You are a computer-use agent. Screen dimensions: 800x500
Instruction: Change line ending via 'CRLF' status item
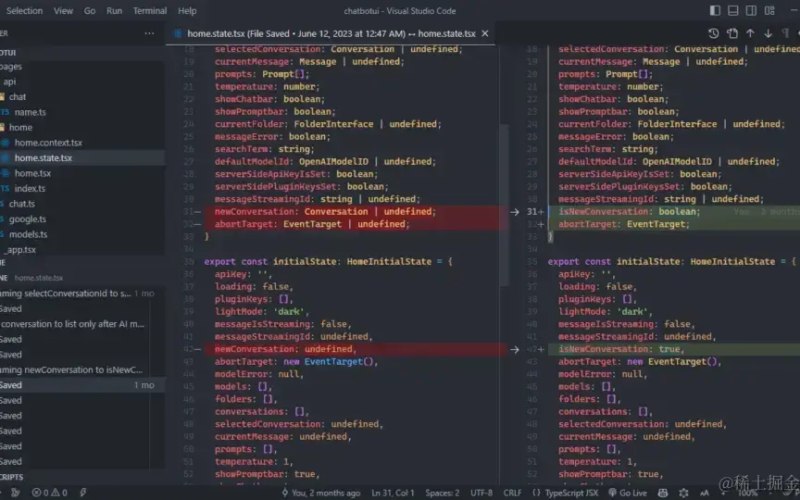512,492
